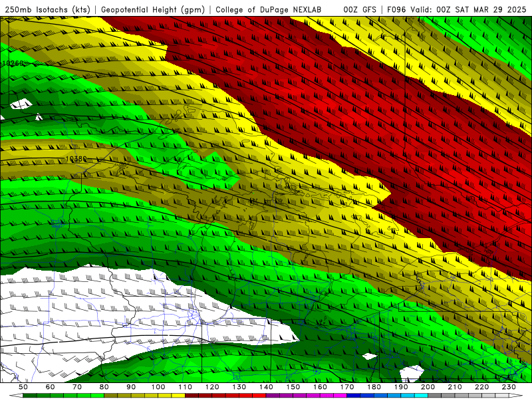Click the '50' value on the color scale
The height and width of the screenshot is (399, 532).
[x=23, y=387]
